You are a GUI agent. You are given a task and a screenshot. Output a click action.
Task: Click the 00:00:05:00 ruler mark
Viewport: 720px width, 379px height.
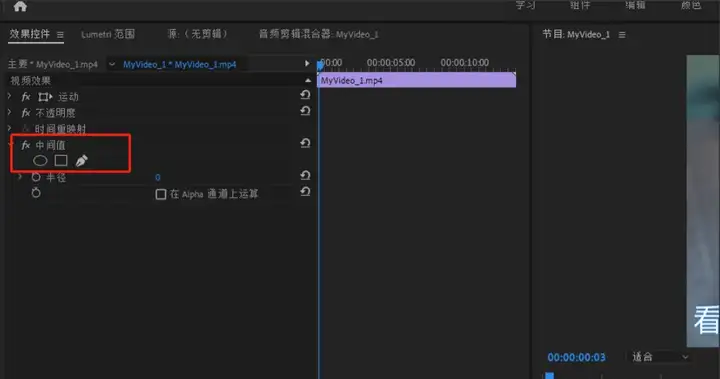(x=391, y=62)
